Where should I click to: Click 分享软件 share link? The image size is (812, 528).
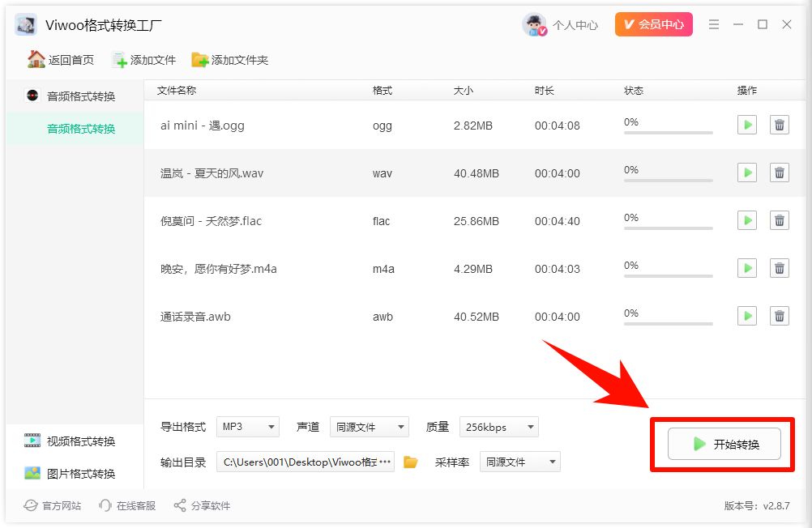point(202,505)
